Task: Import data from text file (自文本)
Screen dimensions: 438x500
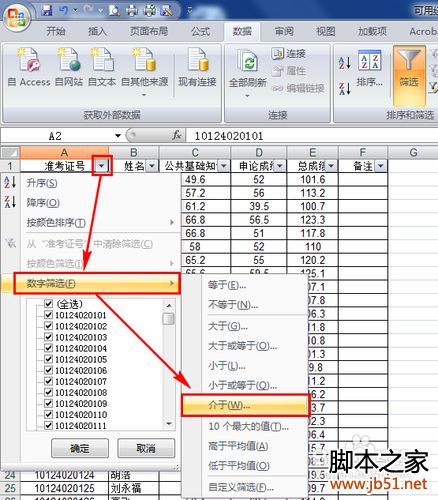Action: click(x=102, y=68)
